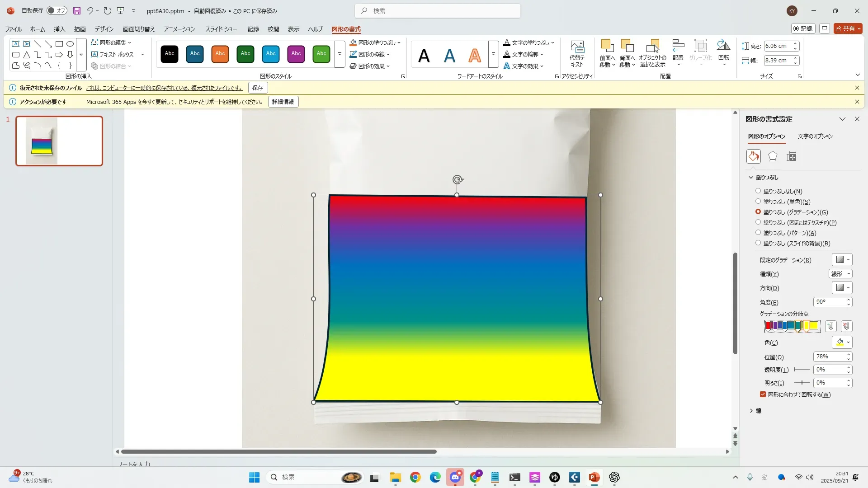Click the Save (保存) button in recovery bar
Screen dimensions: 868x488
coord(258,88)
